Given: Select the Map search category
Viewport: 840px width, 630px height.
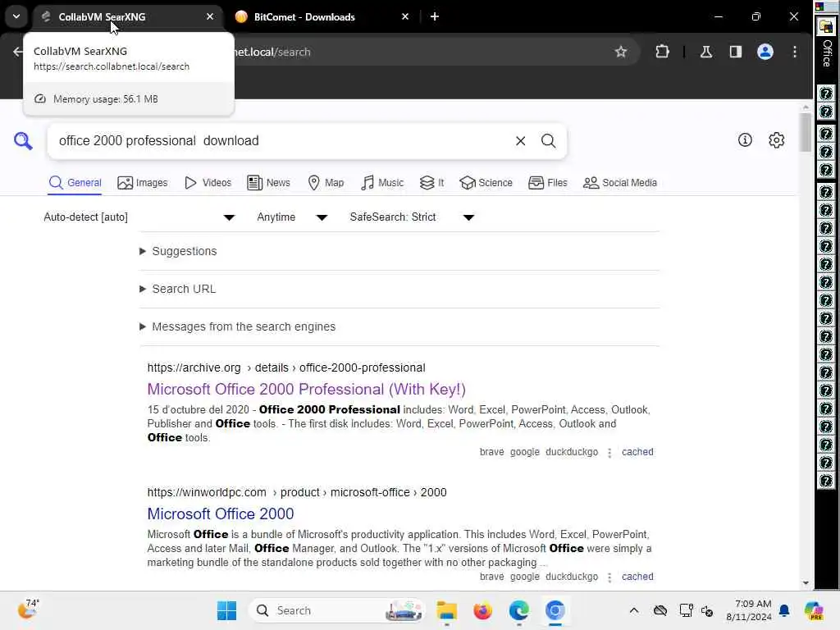Looking at the screenshot, I should [326, 183].
